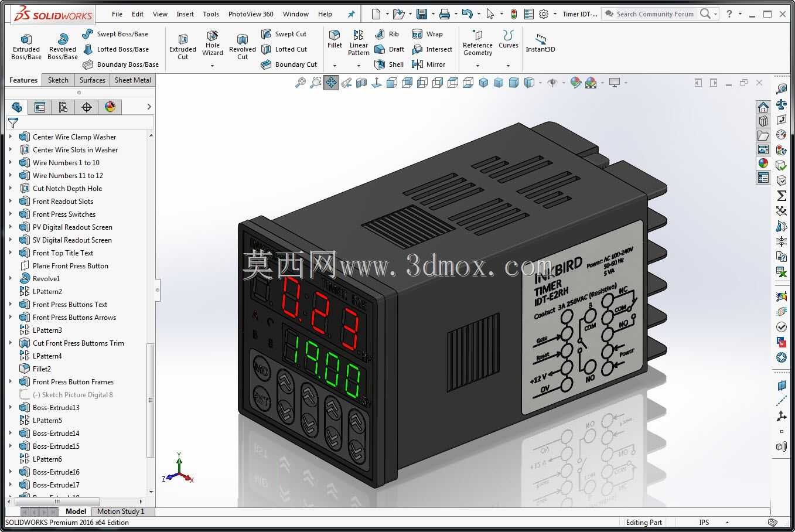
Task: Click the feature tree filter field
Action: 80,122
